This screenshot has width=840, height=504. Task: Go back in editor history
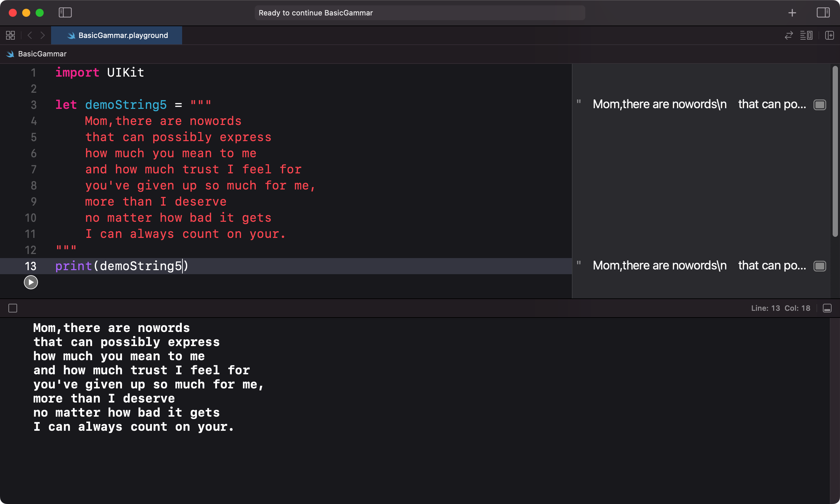(30, 35)
